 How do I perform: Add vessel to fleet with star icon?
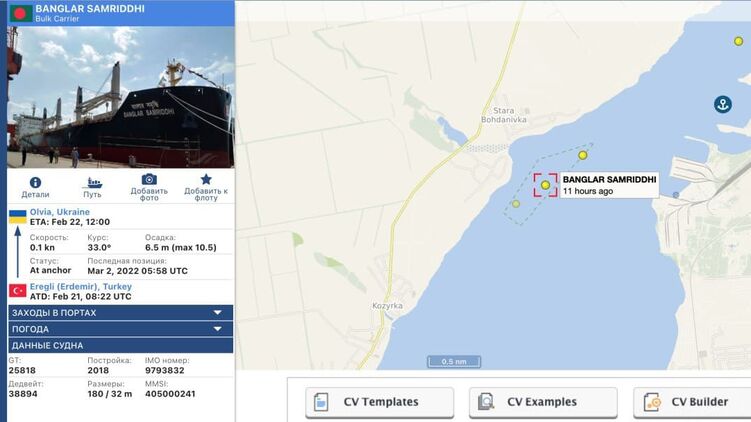pos(206,179)
